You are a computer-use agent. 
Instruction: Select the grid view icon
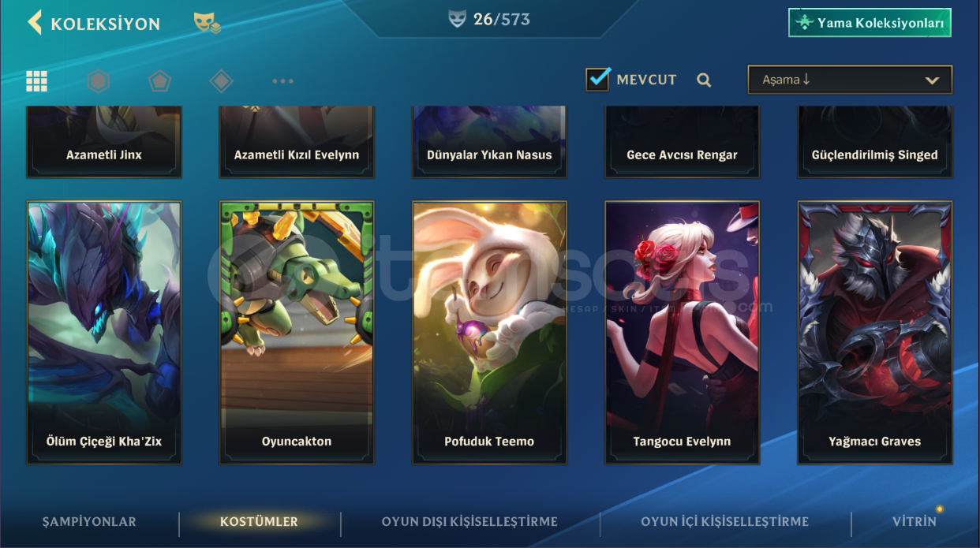(36, 80)
